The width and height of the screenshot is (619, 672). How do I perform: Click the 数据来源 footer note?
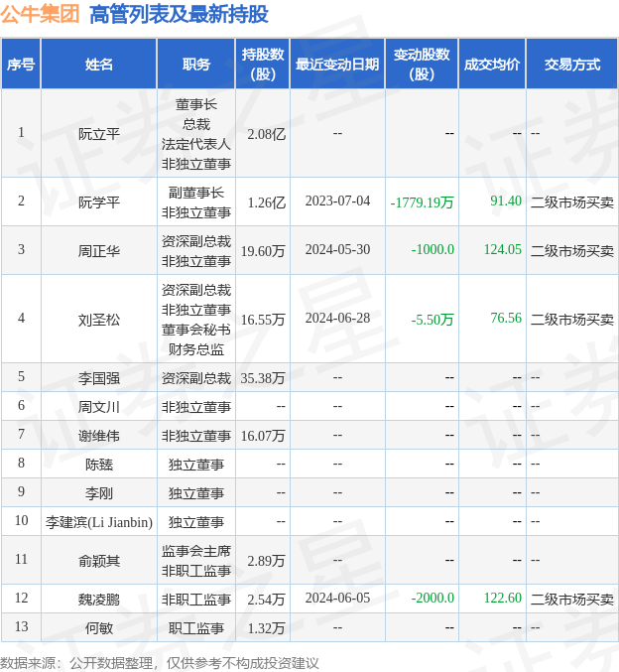pos(160,663)
